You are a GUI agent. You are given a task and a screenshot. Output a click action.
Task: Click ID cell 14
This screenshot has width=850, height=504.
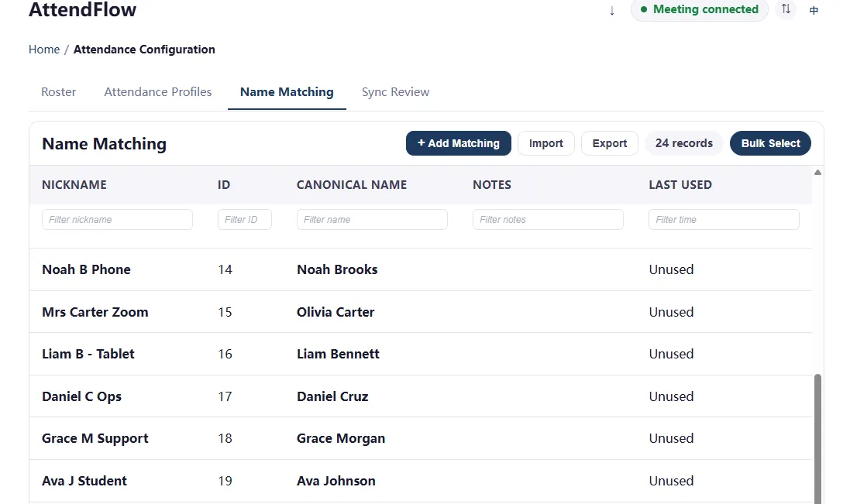point(225,269)
